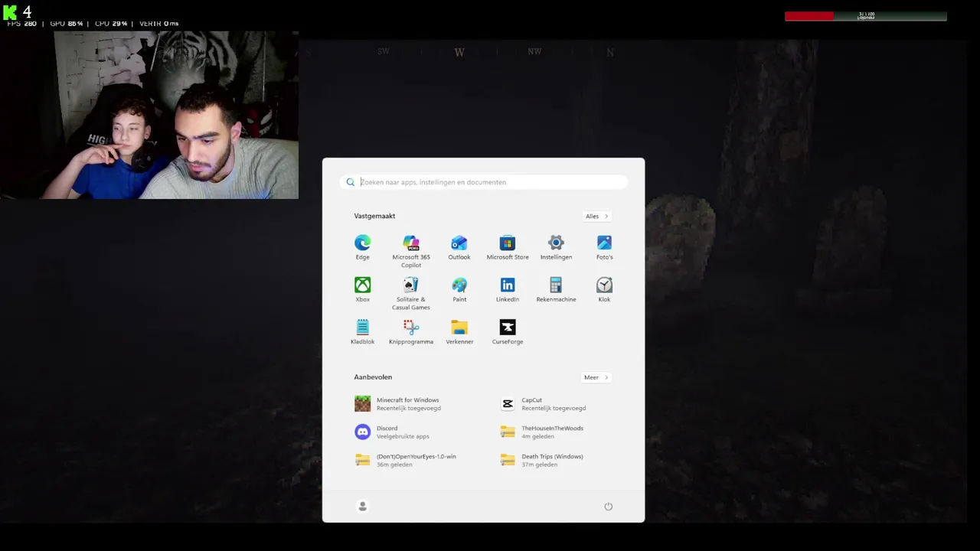
Task: Click the FPS 280 counter overlay
Action: (x=21, y=24)
